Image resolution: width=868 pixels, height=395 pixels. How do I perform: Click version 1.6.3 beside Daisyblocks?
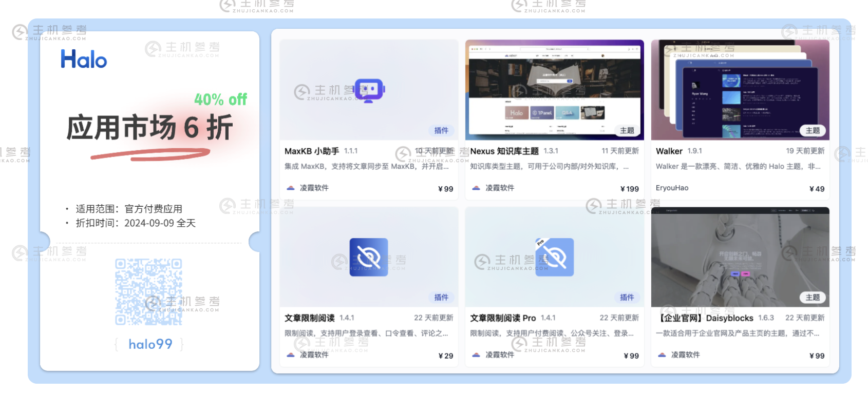pyautogui.click(x=766, y=318)
